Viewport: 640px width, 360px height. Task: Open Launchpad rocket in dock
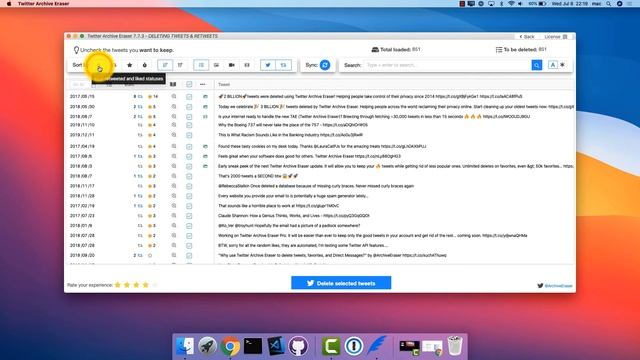pos(207,346)
